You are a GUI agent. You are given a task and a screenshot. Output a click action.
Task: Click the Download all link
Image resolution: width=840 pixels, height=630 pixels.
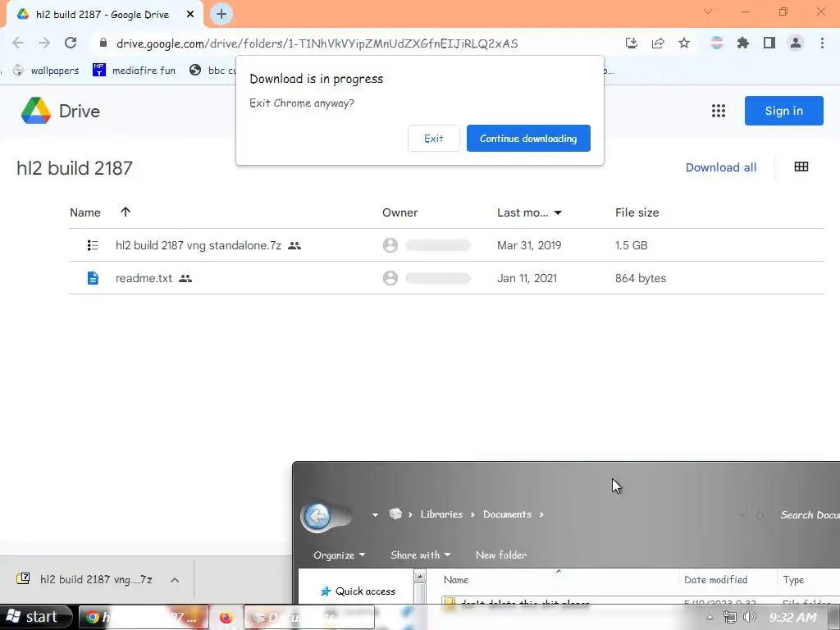(x=720, y=167)
